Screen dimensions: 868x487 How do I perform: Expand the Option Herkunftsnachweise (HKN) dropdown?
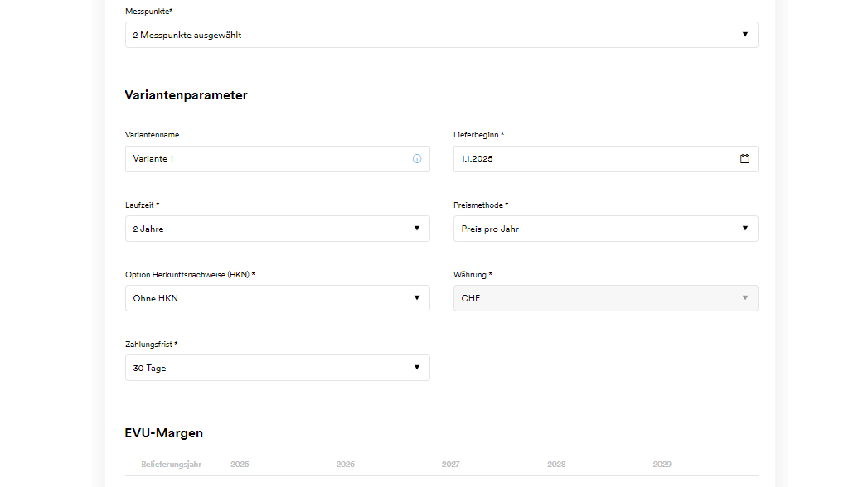click(277, 298)
